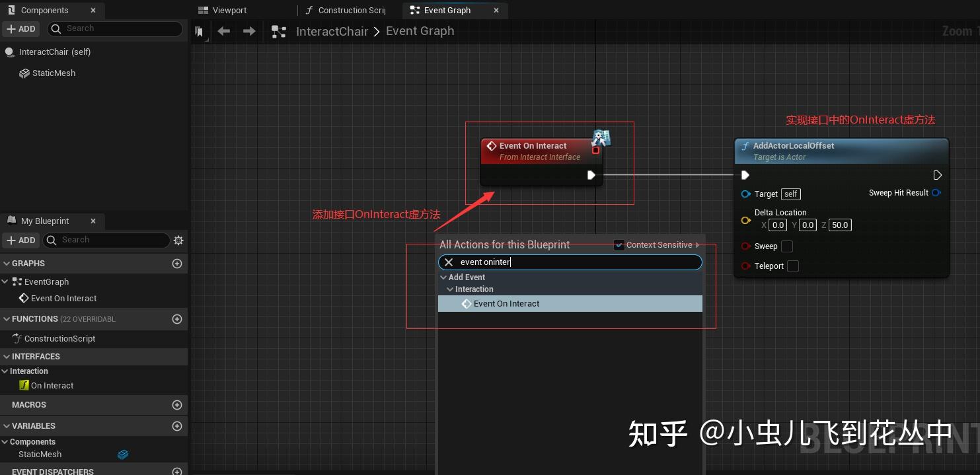This screenshot has height=475, width=980.
Task: Select the StaticMesh component icon in Components panel
Action: [x=24, y=73]
